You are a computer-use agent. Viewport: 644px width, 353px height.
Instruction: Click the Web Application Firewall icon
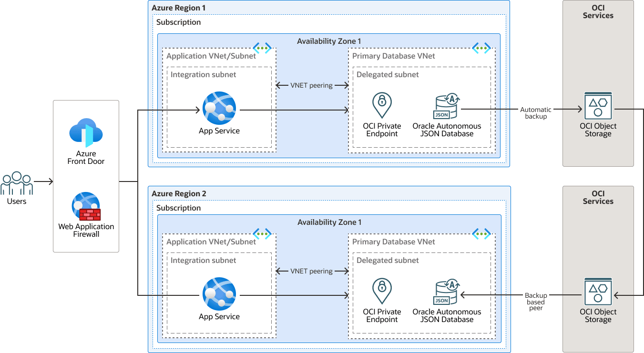[x=86, y=206]
